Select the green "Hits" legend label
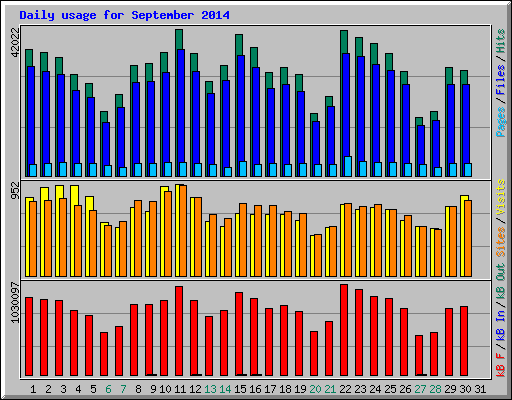 (x=501, y=41)
